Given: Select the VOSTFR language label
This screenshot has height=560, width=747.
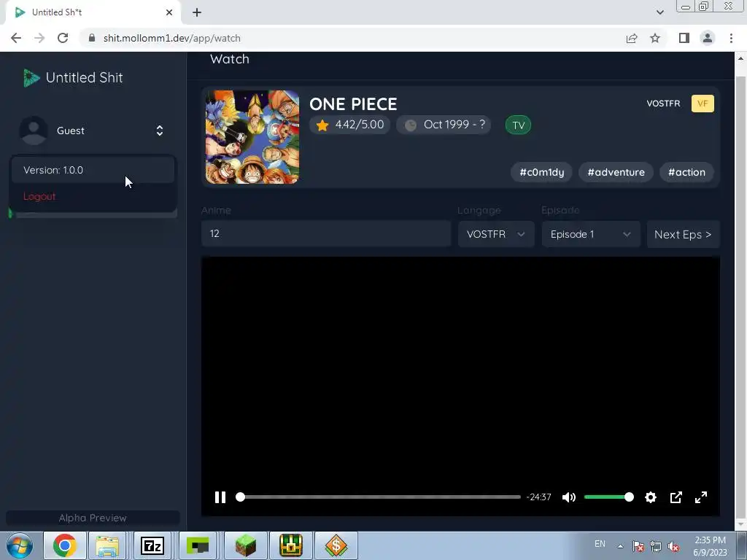Looking at the screenshot, I should tap(663, 104).
